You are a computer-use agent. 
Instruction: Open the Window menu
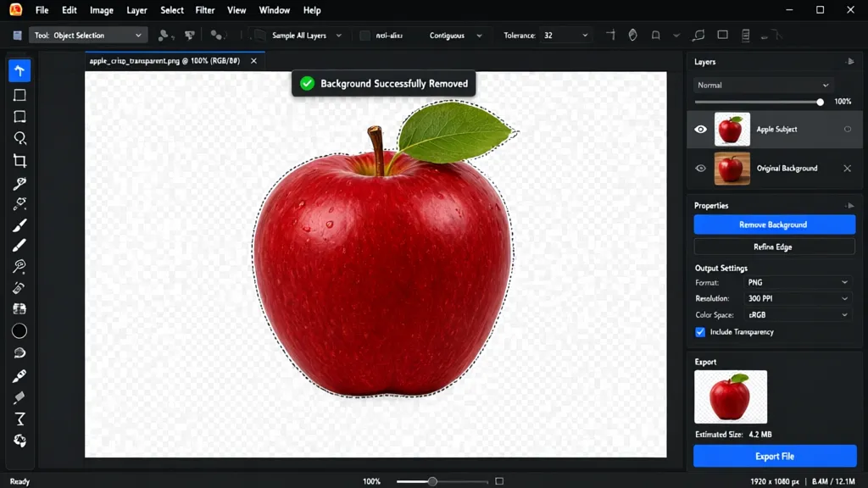(274, 10)
